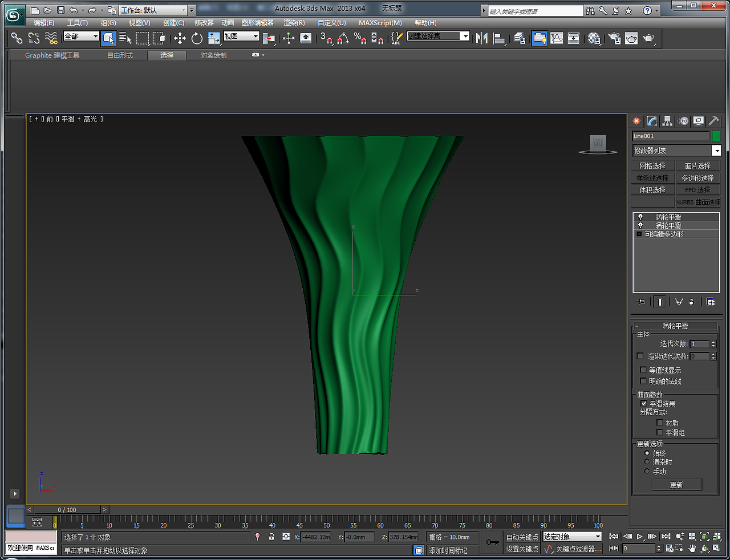Toggle Window/Crossing selection mode
Viewport: 730px width, 560px height.
pyautogui.click(x=160, y=38)
